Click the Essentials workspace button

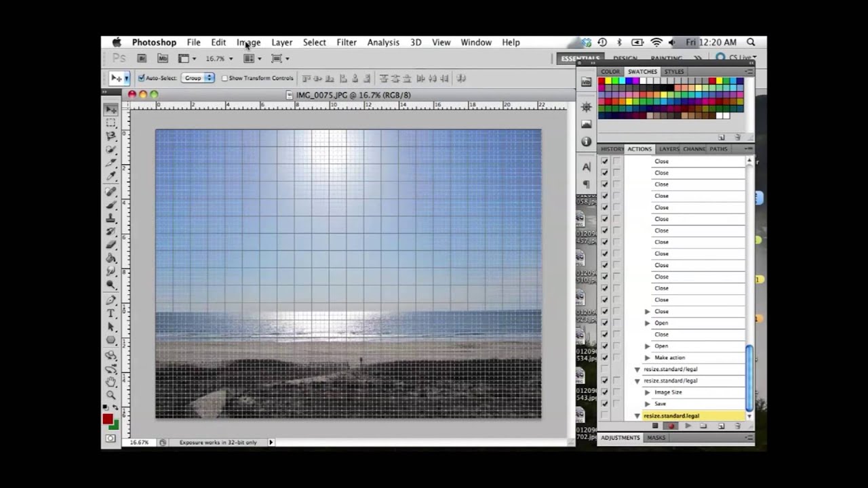tap(580, 59)
